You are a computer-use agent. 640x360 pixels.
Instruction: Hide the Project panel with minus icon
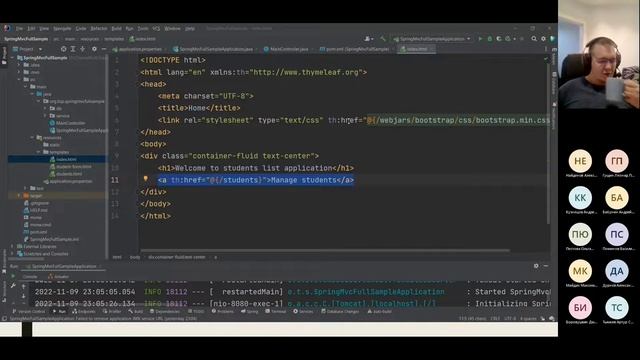pyautogui.click(x=104, y=49)
